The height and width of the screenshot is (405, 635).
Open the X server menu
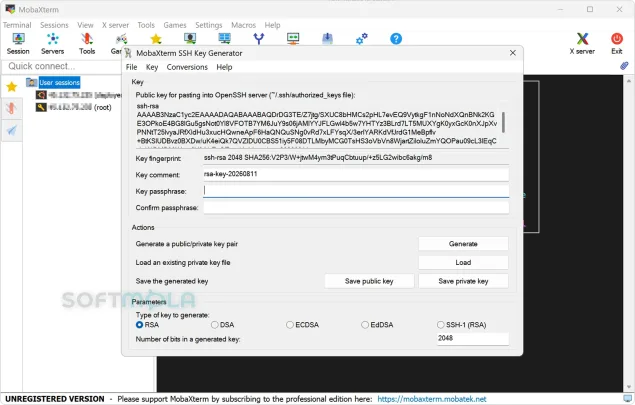(115, 25)
